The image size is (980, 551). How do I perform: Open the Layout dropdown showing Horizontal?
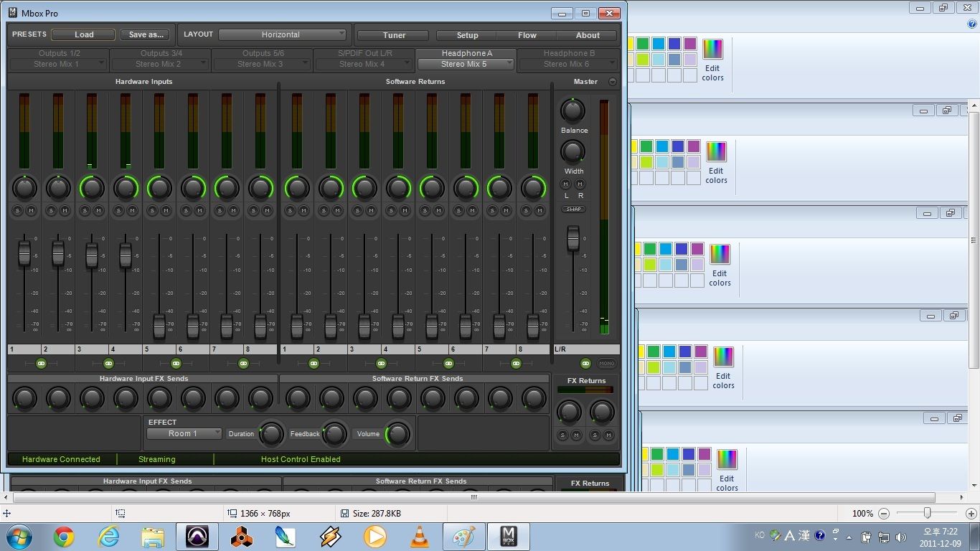point(282,34)
